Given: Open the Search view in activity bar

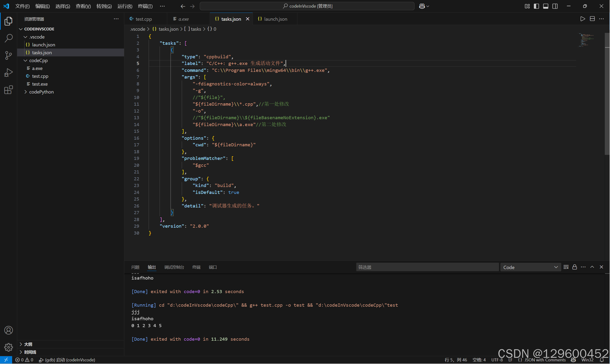Looking at the screenshot, I should click(x=9, y=38).
